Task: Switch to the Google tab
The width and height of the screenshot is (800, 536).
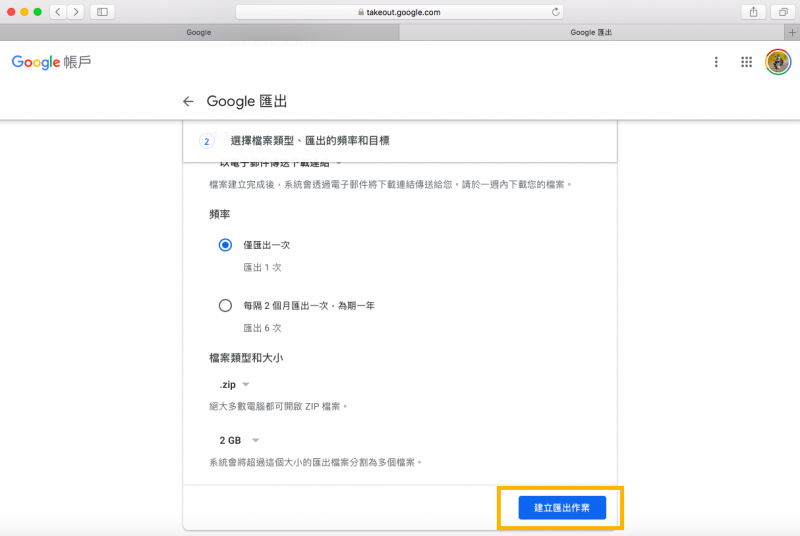Action: 199,32
